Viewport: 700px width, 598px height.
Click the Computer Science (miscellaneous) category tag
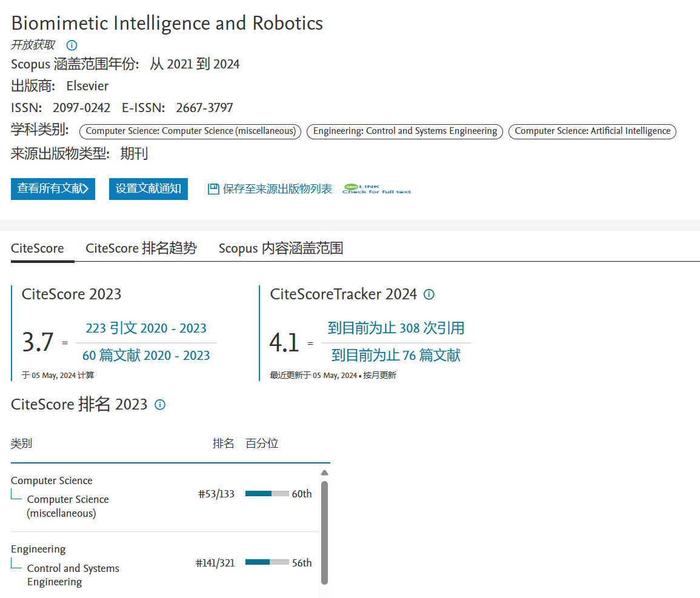[x=190, y=131]
